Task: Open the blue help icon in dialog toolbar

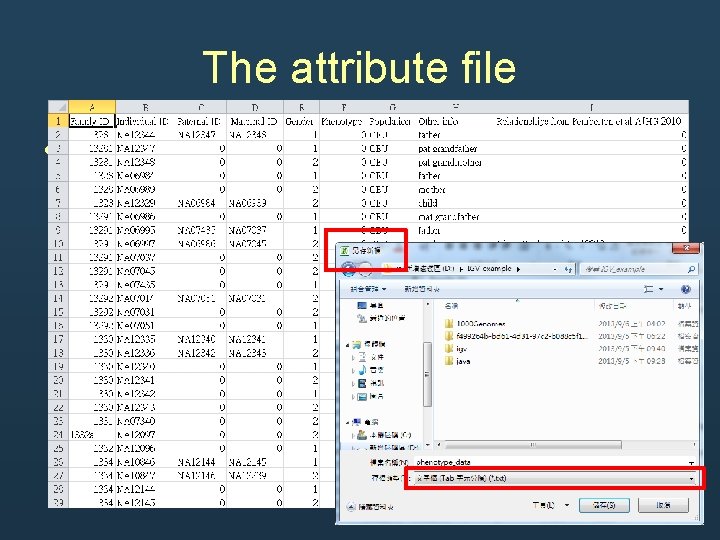Action: coord(686,289)
